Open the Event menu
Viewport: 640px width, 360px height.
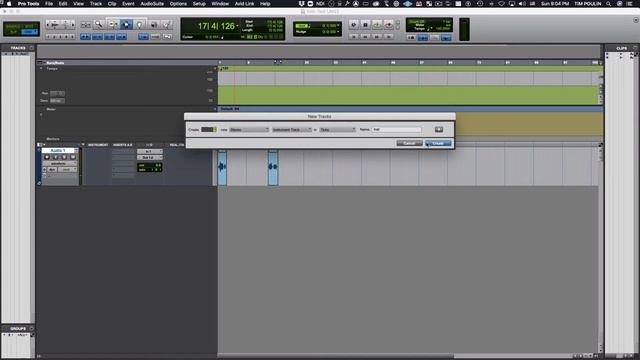tap(128, 4)
